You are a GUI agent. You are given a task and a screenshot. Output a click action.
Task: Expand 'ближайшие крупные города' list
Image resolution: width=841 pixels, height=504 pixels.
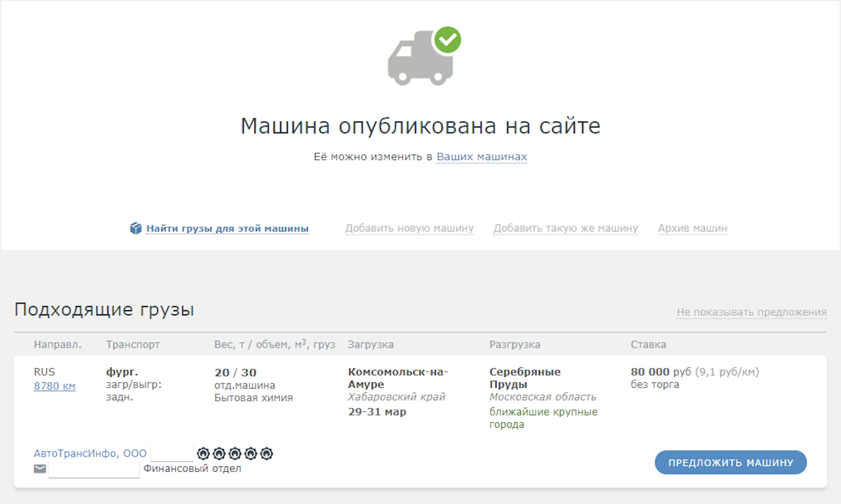click(x=543, y=418)
